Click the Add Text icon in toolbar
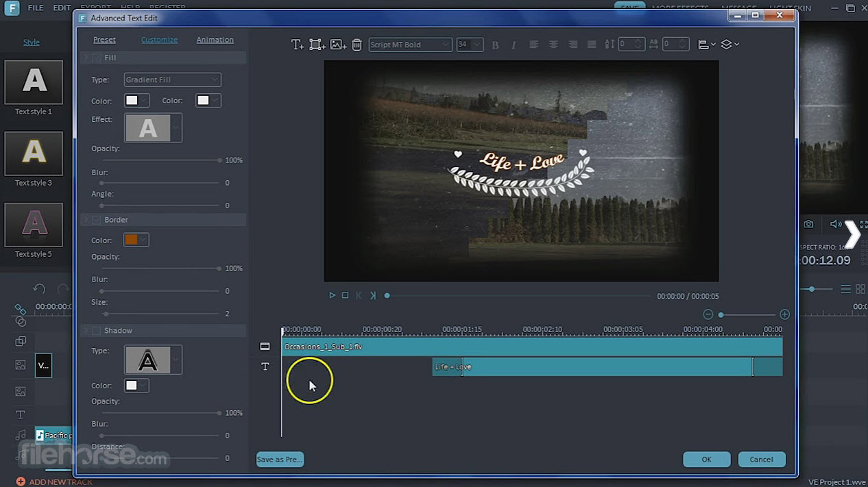The width and height of the screenshot is (868, 487). pos(297,45)
